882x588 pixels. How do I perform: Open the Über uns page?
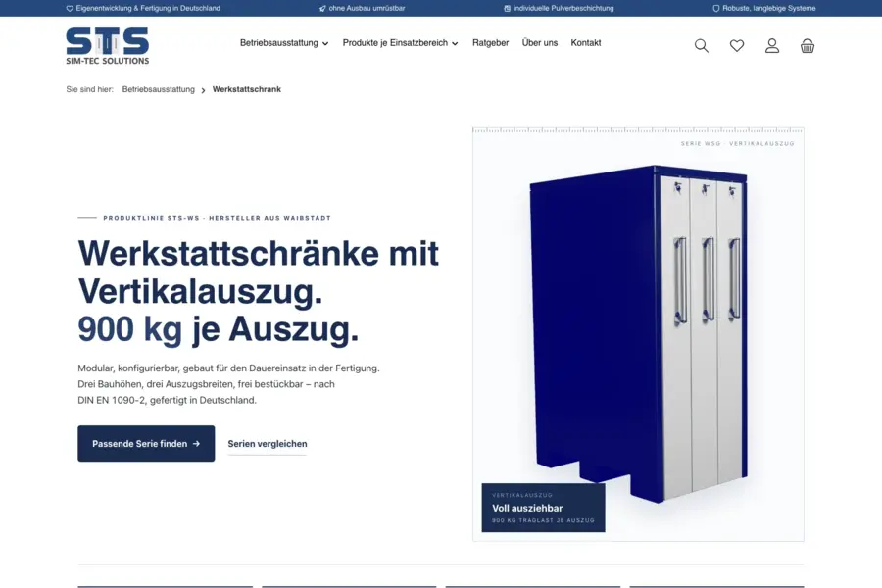pyautogui.click(x=539, y=43)
